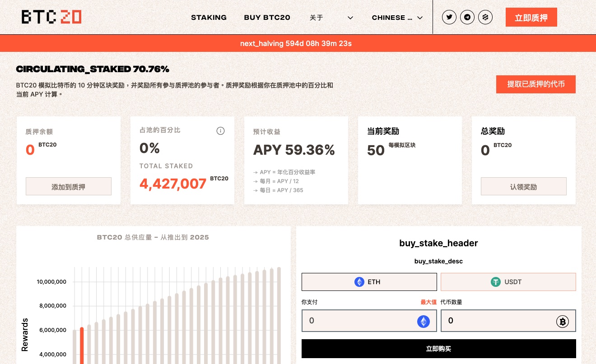Click the info icon beside 占池的百分比
This screenshot has height=364, width=596.
(x=220, y=131)
